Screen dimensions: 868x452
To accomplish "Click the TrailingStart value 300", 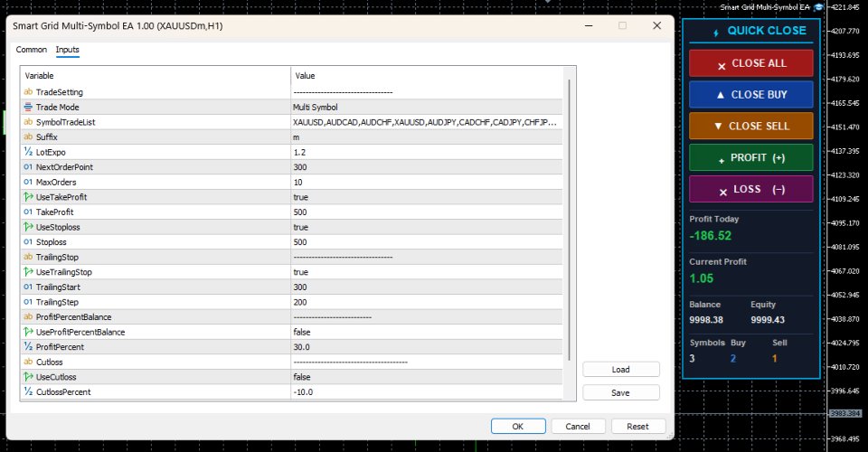I will [300, 287].
